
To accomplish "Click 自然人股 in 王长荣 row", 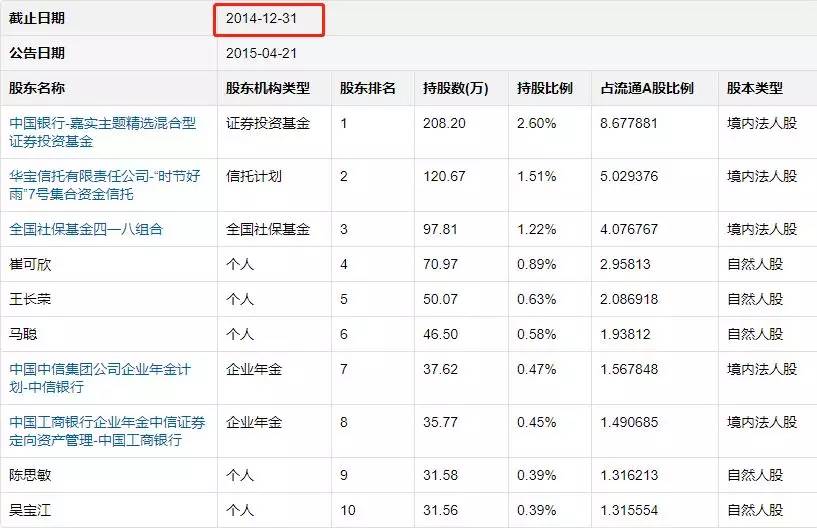I will point(755,299).
